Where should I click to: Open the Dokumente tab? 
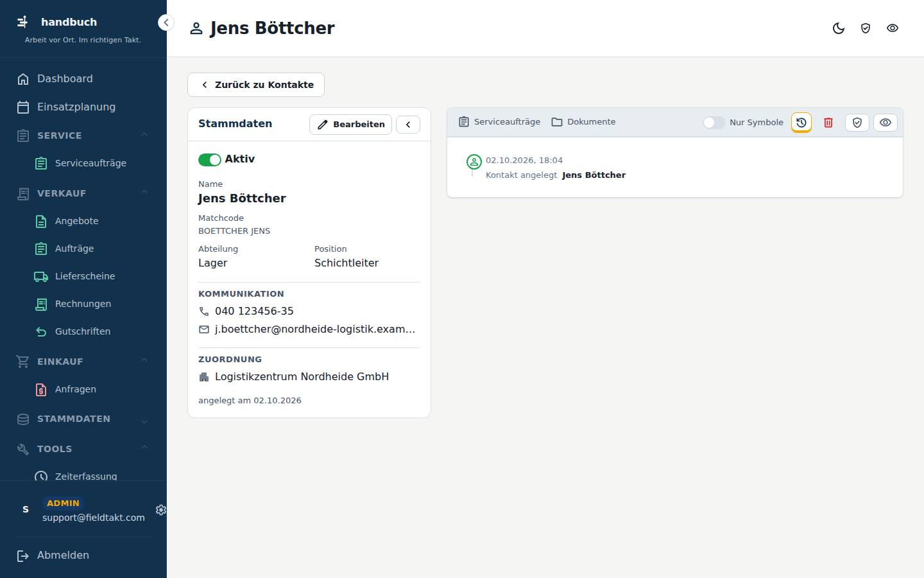click(583, 122)
